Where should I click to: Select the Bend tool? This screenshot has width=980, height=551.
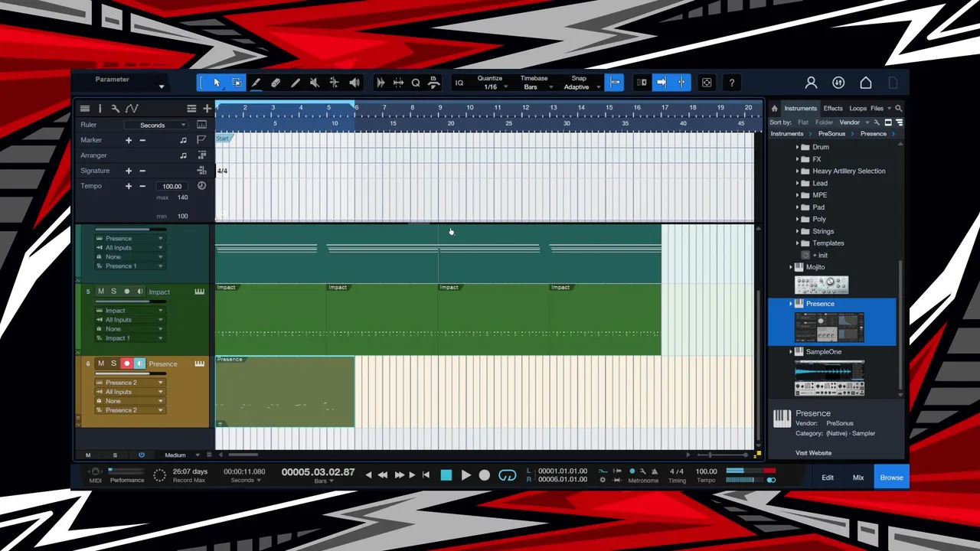pos(334,83)
